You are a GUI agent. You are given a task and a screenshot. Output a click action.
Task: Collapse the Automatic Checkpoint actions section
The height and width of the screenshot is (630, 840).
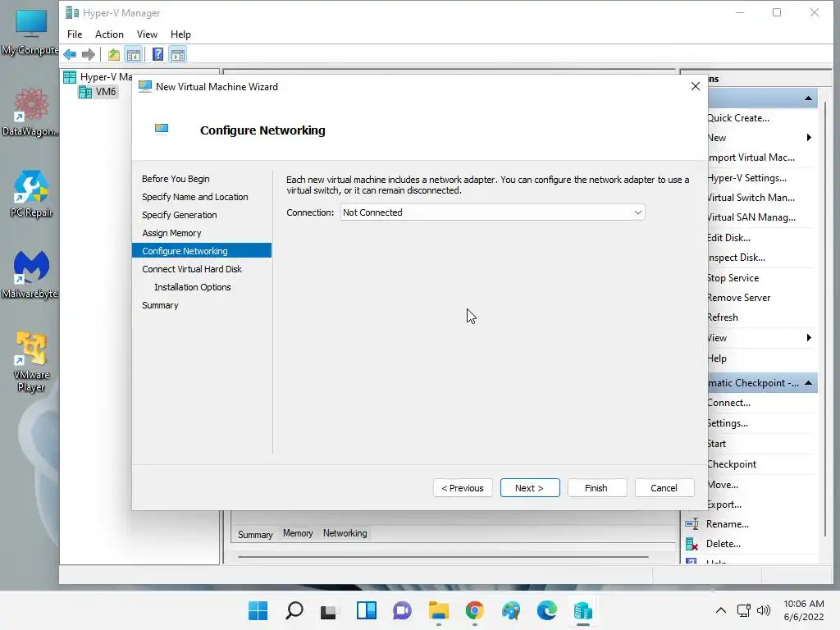[x=808, y=383]
